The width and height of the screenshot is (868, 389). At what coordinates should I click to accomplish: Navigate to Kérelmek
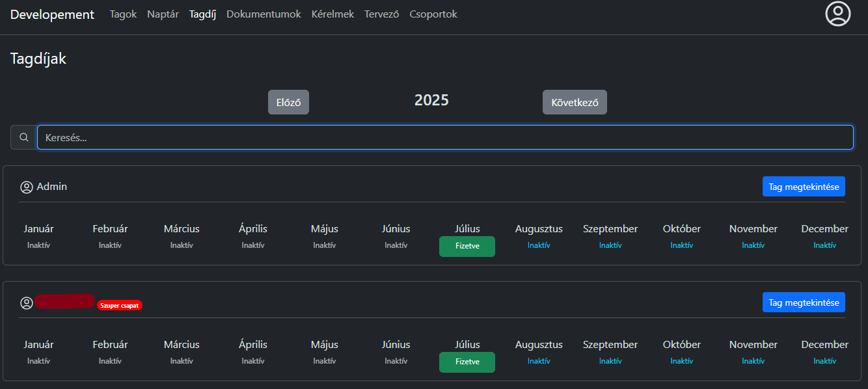point(332,14)
